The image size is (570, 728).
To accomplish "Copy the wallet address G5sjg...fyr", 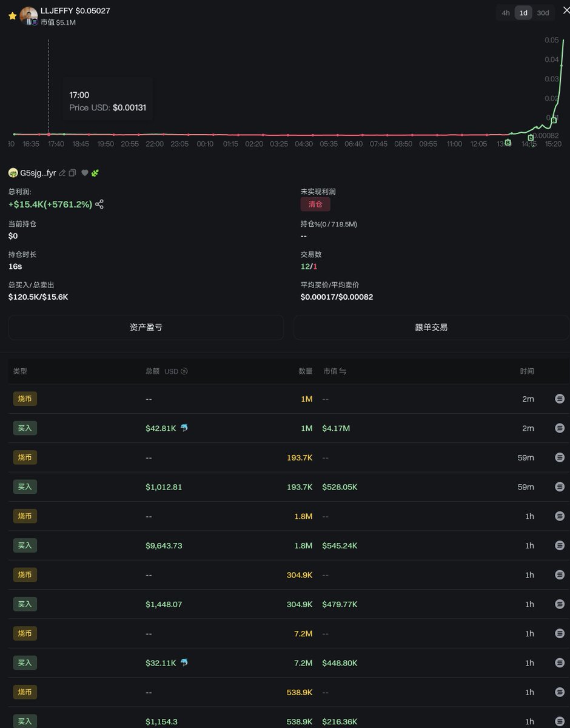I will click(x=73, y=173).
